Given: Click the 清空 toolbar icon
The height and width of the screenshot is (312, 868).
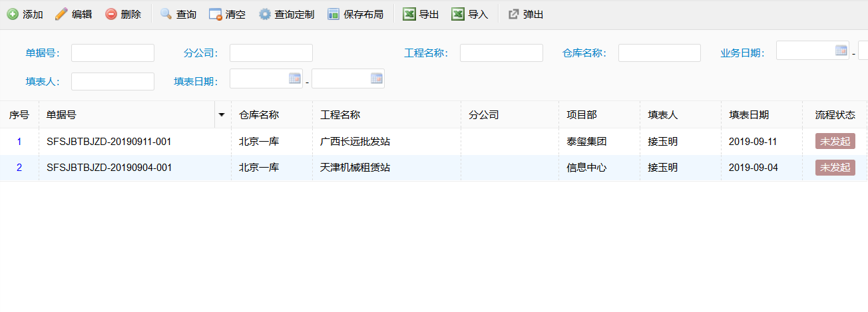Looking at the screenshot, I should [216, 14].
